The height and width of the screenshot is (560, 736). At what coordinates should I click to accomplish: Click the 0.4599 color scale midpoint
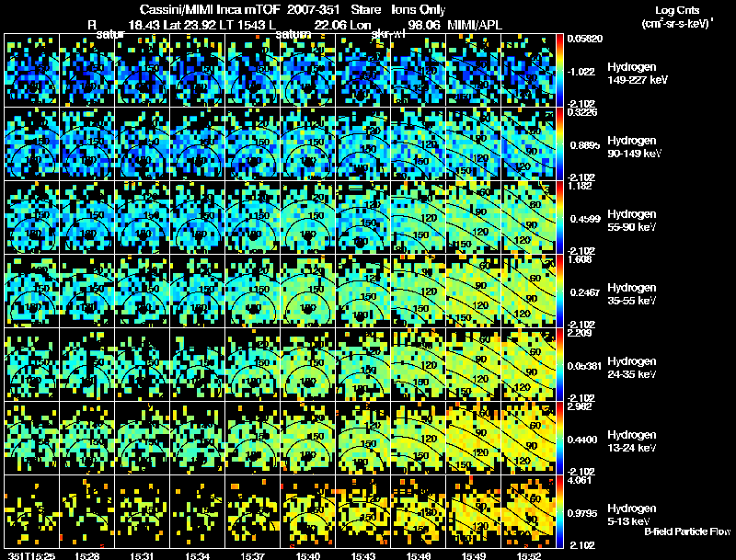click(584, 219)
